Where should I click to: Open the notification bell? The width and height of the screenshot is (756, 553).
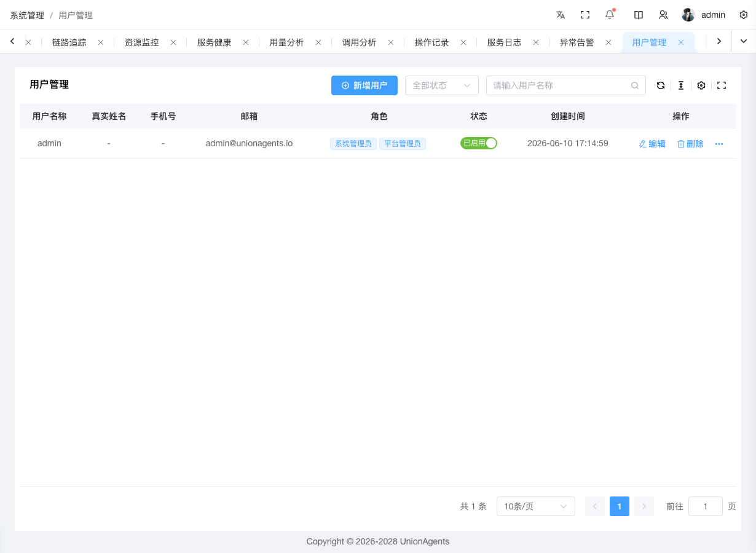pyautogui.click(x=610, y=15)
